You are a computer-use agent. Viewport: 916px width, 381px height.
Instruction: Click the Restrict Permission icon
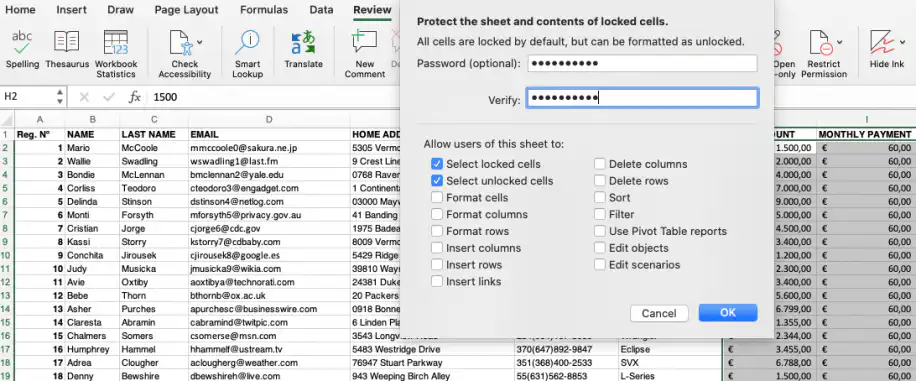coord(820,43)
